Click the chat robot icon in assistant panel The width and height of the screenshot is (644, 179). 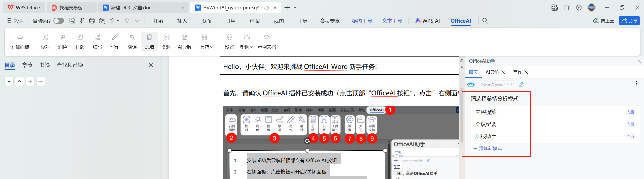pyautogui.click(x=471, y=84)
